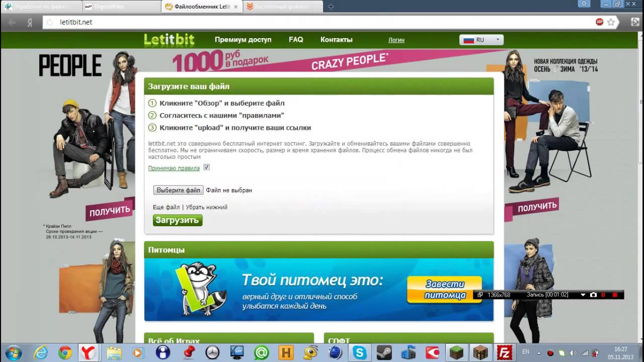Click the Питомцы section header
Image resolution: width=644 pixels, height=362 pixels.
[319, 250]
